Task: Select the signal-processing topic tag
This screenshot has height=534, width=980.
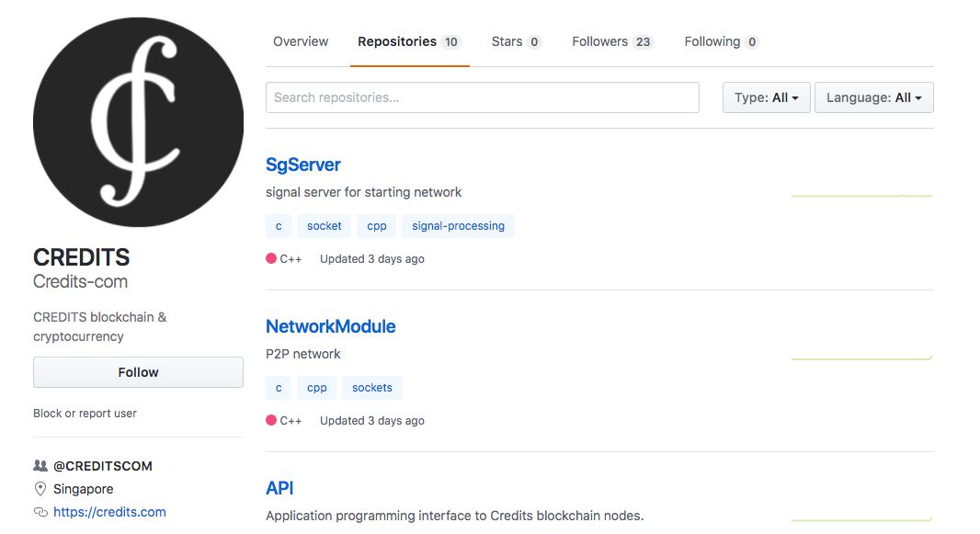Action: [458, 226]
